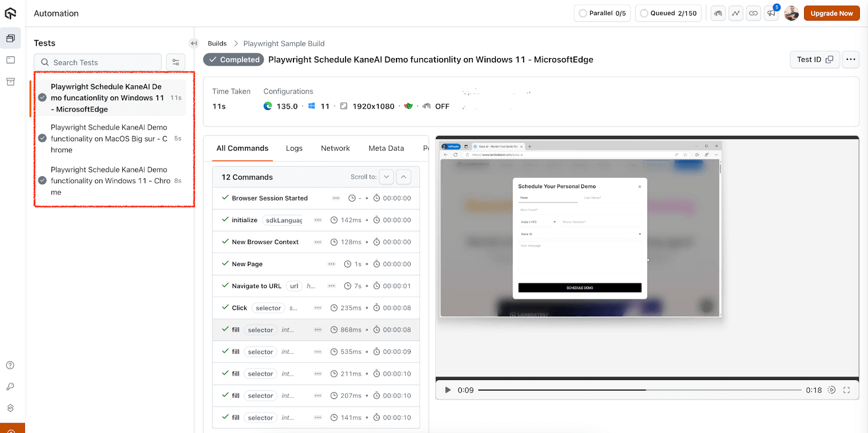Collapse the Tests panel arrow
The image size is (868, 433).
194,43
